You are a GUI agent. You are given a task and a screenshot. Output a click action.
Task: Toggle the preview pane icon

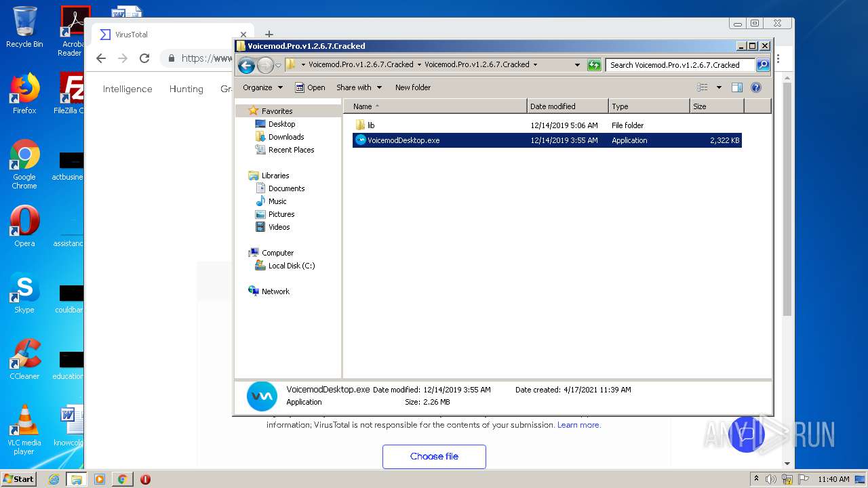pyautogui.click(x=737, y=87)
